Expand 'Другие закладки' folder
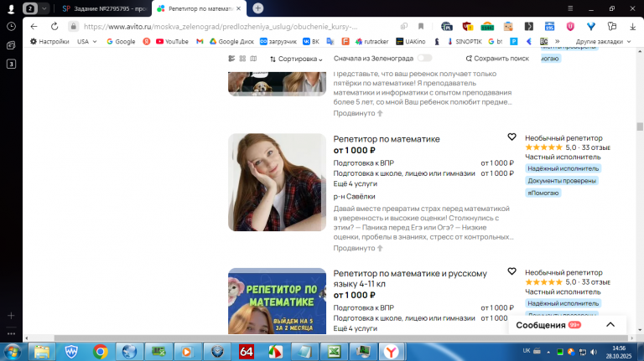The width and height of the screenshot is (644, 361). pyautogui.click(x=604, y=41)
